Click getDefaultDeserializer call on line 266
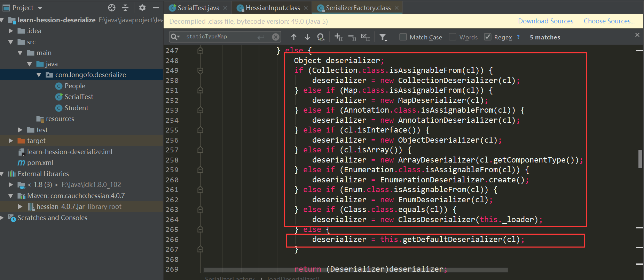 click(x=453, y=240)
